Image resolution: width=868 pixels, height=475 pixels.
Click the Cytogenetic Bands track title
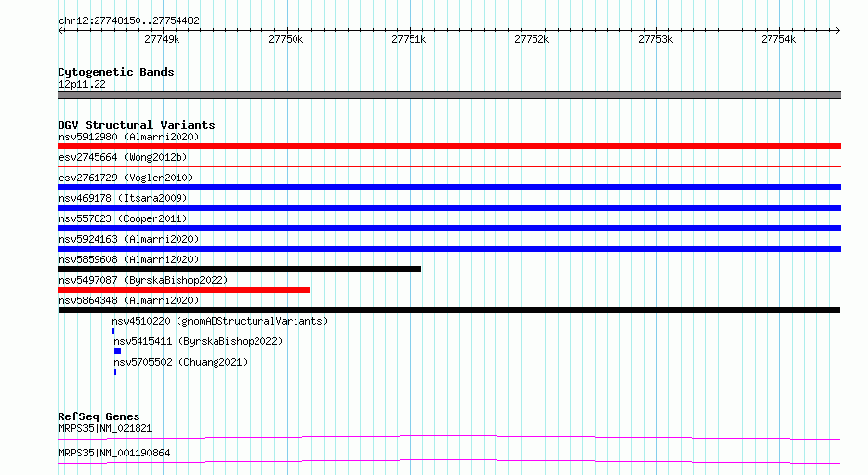pos(116,72)
